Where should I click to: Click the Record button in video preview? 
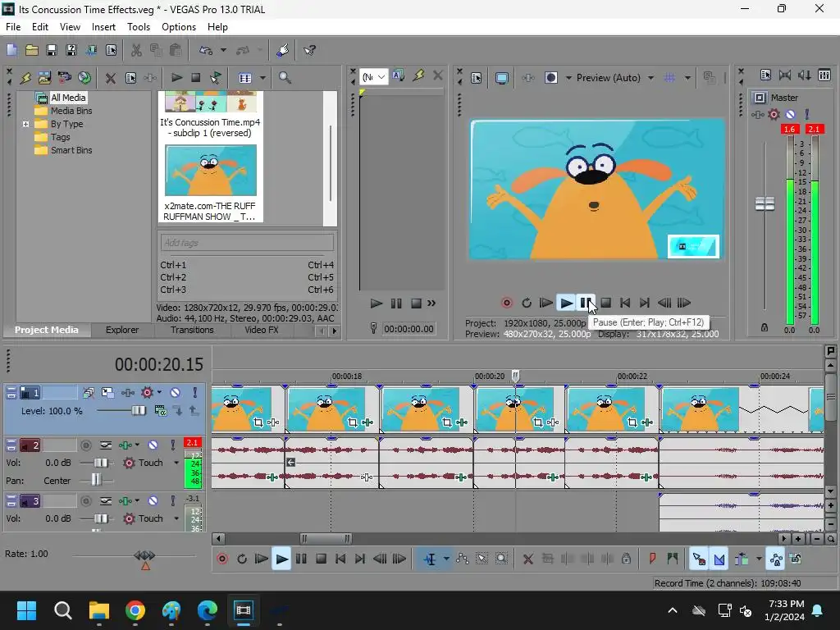click(x=506, y=304)
